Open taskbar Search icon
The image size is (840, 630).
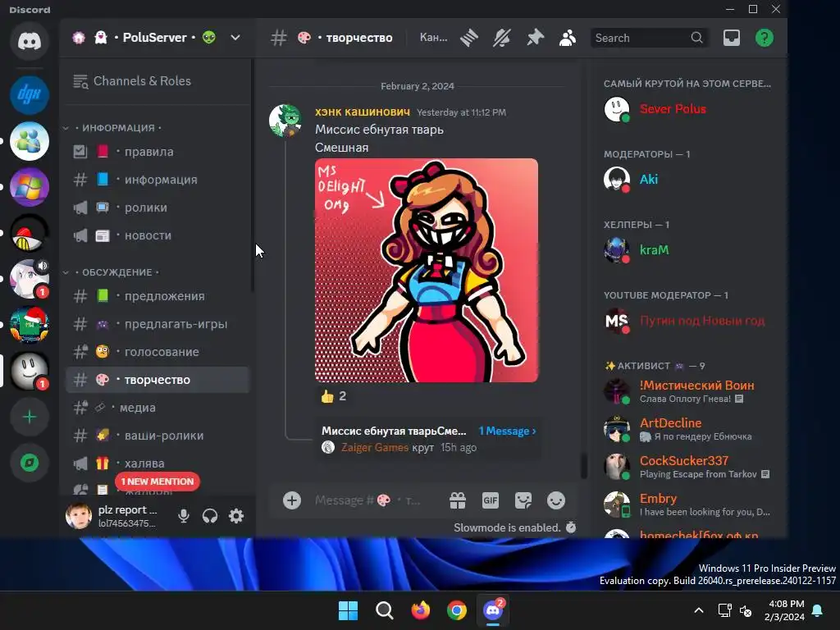click(384, 610)
